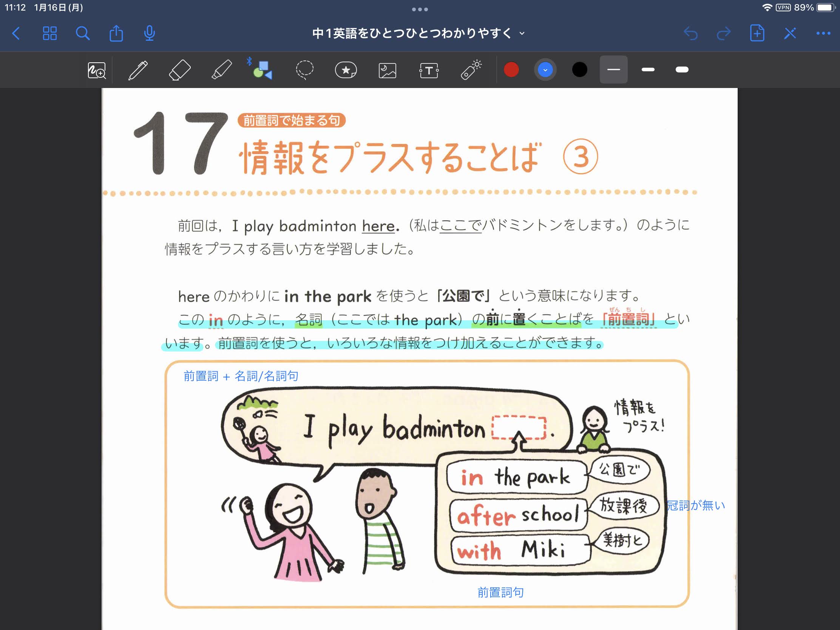Activate the laser pointer tool

tap(471, 69)
